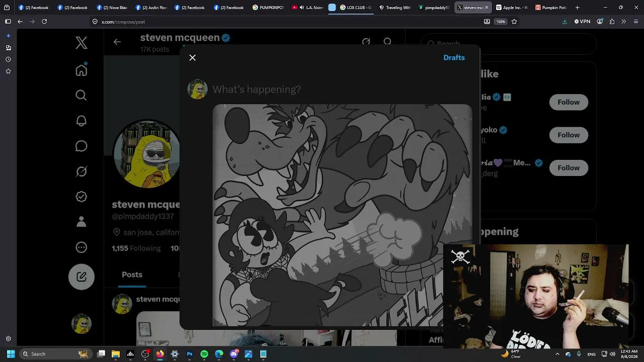This screenshot has height=362, width=644.
Task: Close the compose post dialog
Action: point(192,58)
